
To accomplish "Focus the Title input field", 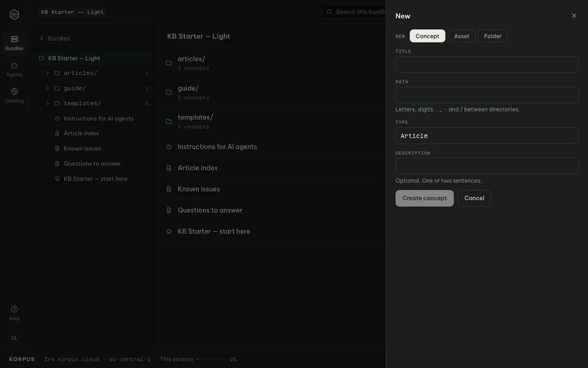I will (x=487, y=64).
